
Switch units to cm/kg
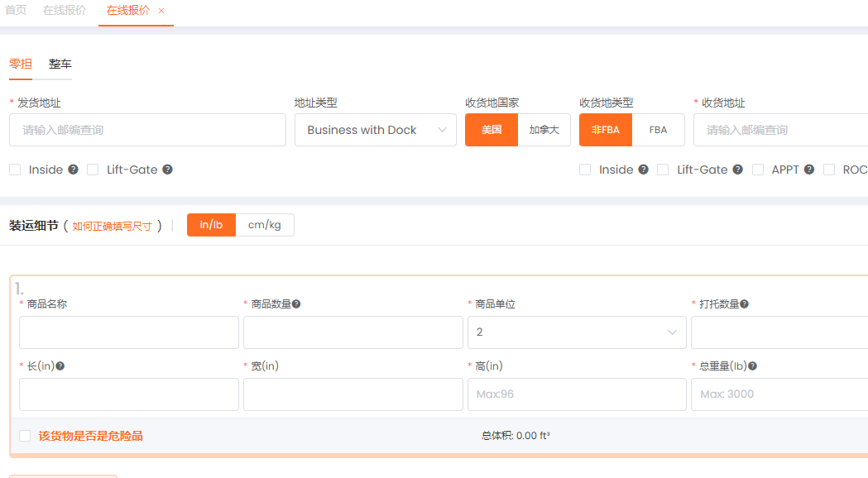(x=265, y=225)
